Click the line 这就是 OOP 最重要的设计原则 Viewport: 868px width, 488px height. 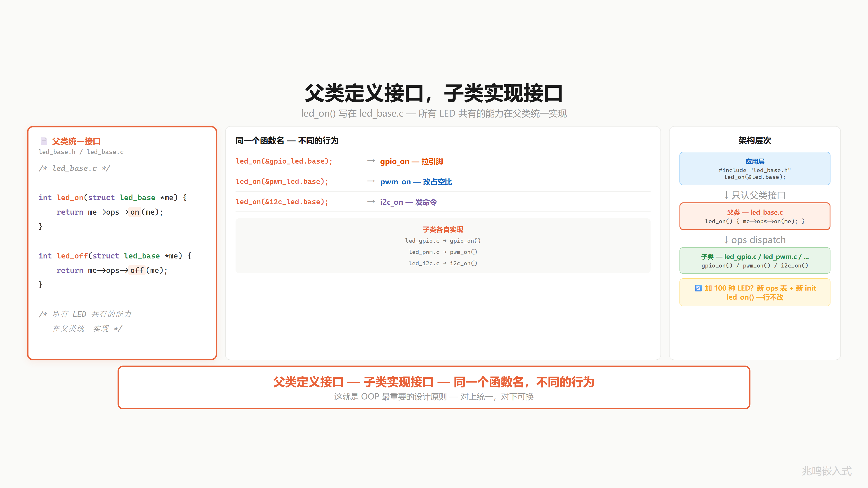[x=434, y=397]
